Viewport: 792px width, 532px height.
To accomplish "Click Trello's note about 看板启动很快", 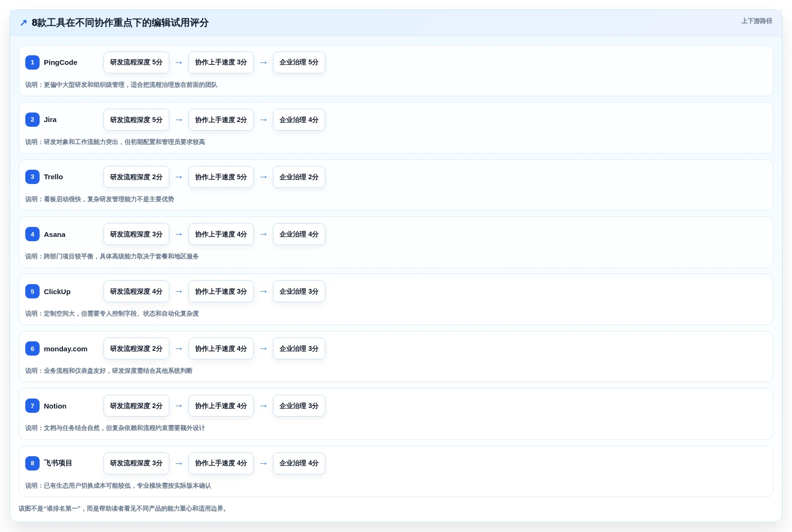I will pos(100,199).
